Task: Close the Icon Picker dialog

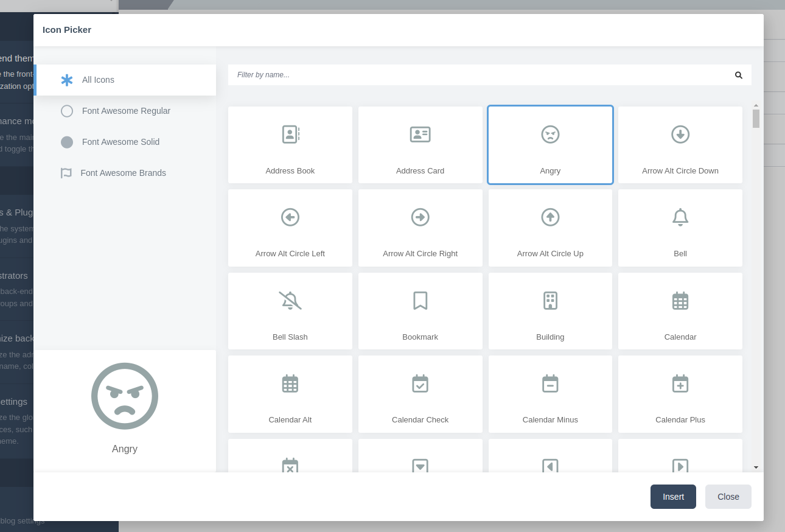Action: 728,497
